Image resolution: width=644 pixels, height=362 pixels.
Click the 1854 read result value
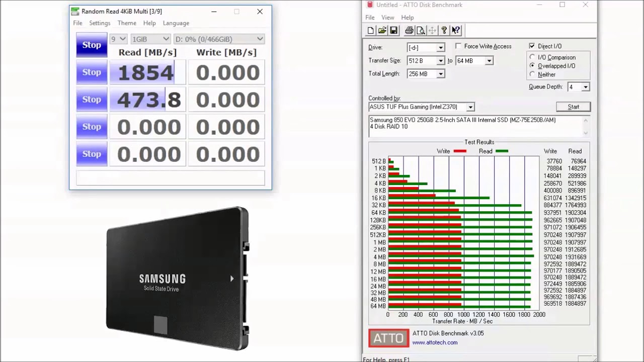click(x=148, y=72)
